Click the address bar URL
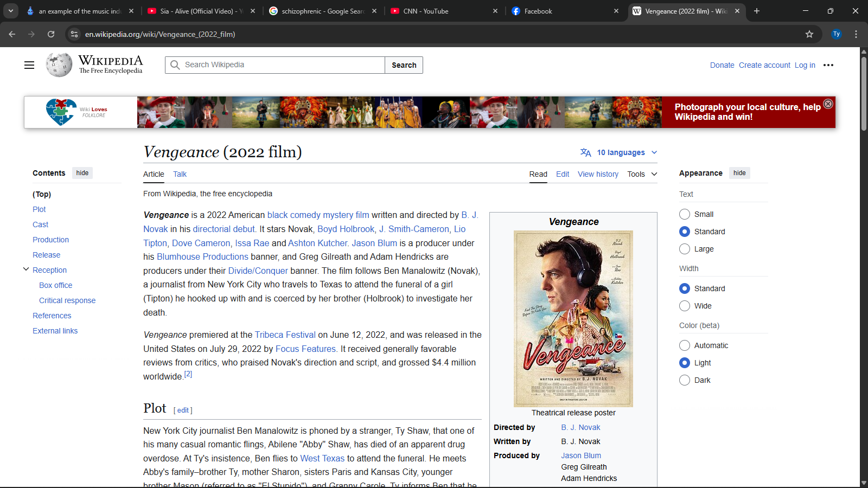 [160, 34]
